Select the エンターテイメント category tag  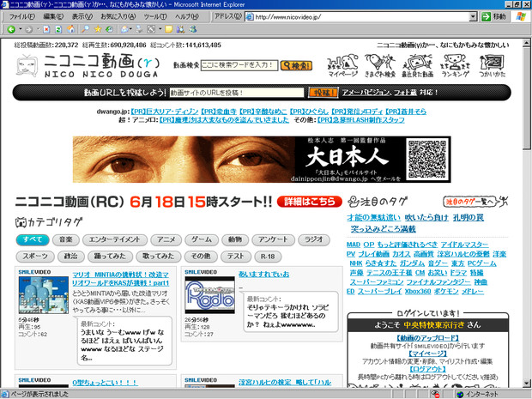tap(115, 240)
